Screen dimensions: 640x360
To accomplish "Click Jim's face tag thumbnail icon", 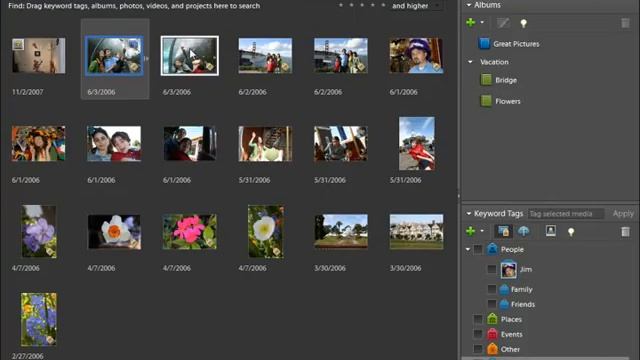I will pos(509,269).
